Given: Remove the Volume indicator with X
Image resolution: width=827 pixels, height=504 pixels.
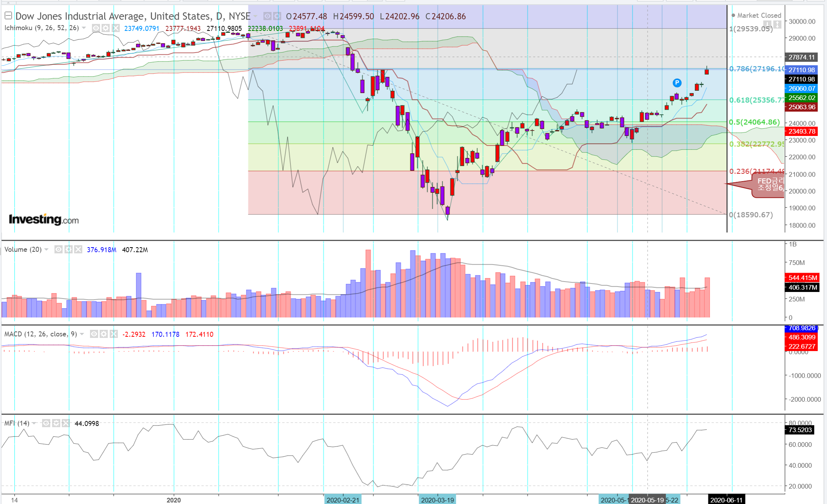Looking at the screenshot, I should pos(78,249).
